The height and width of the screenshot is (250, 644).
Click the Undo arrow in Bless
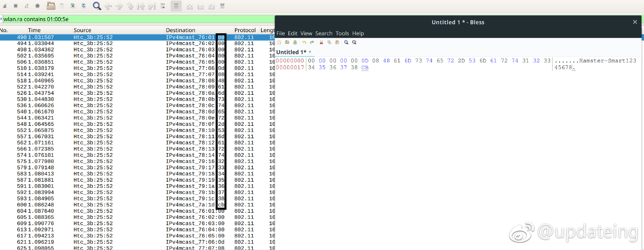click(304, 42)
